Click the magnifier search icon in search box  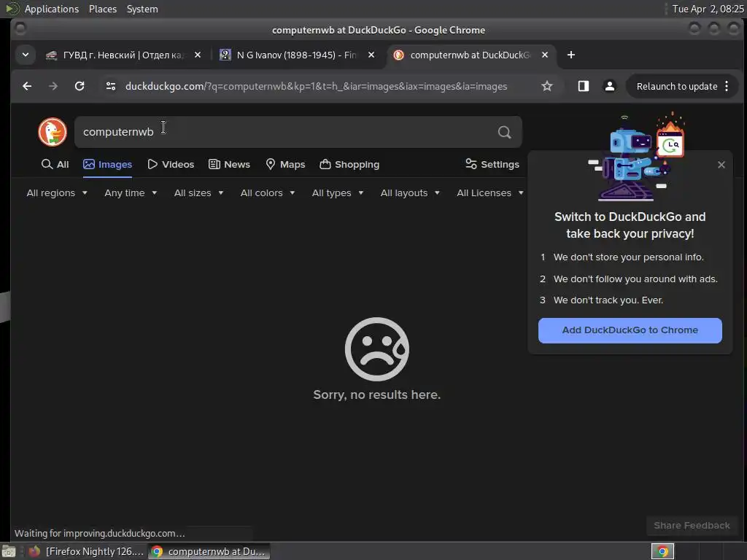pos(505,132)
